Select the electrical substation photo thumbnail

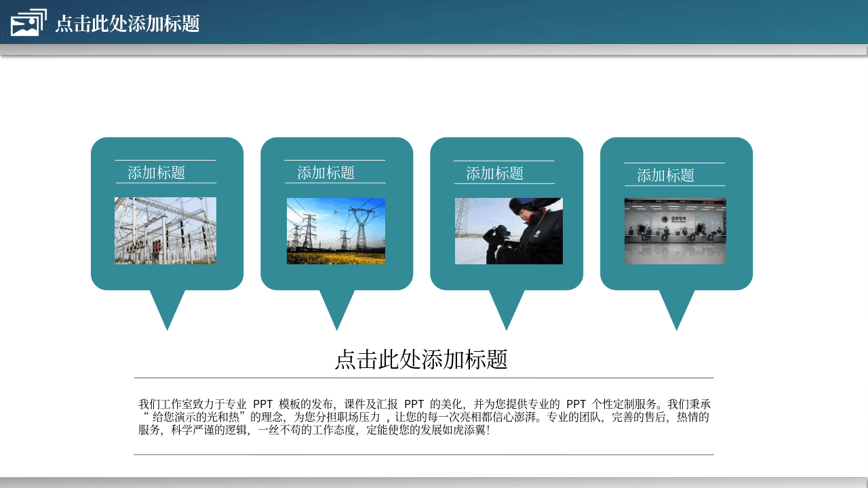click(165, 230)
